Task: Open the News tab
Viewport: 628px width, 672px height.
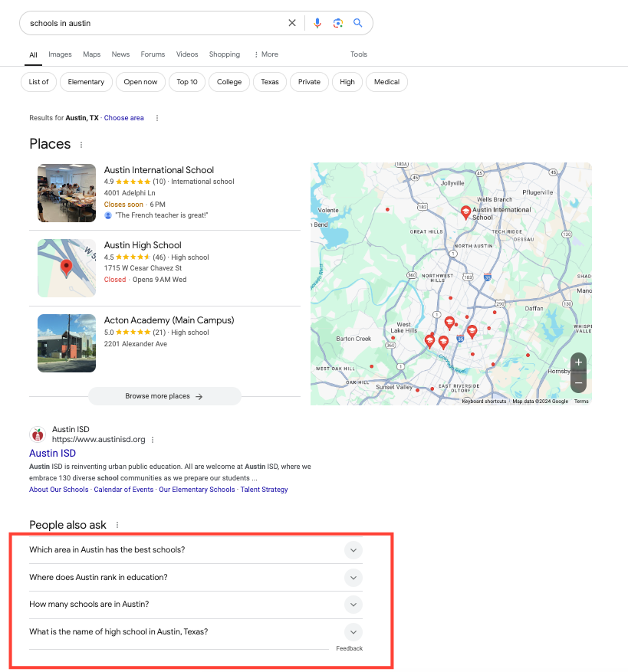Action: click(x=120, y=54)
